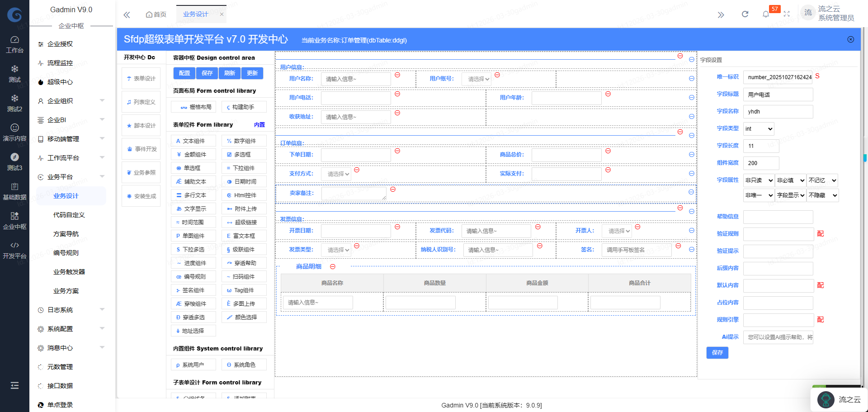This screenshot has width=868, height=412.
Task: Switch to the 首页 tab
Action: pos(156,14)
